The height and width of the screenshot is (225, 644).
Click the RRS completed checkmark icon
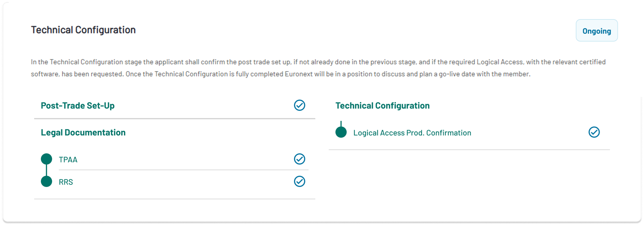299,182
